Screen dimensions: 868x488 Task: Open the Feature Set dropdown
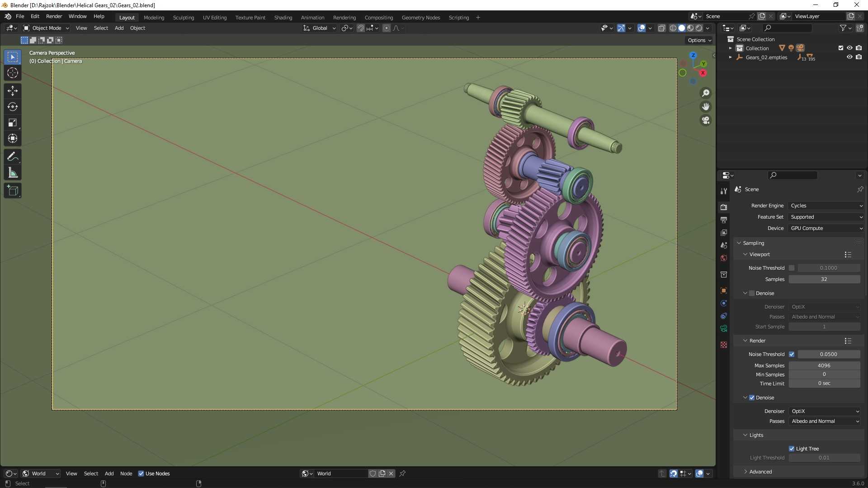click(826, 217)
